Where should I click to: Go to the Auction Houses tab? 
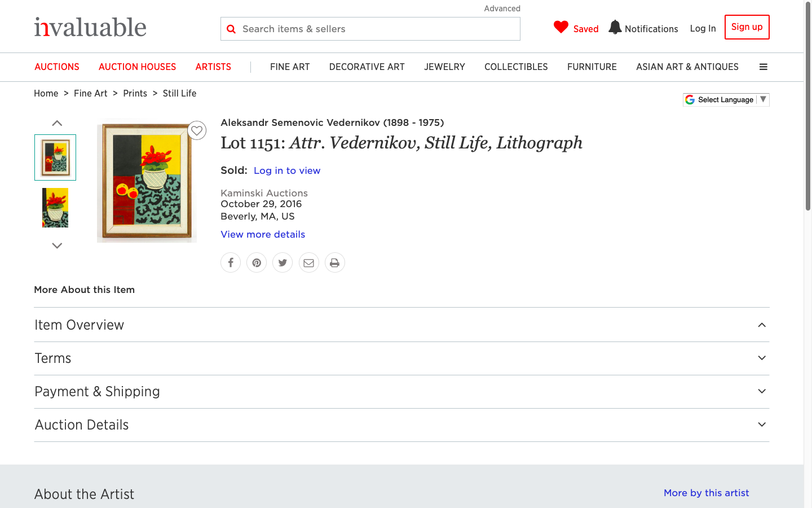point(137,67)
